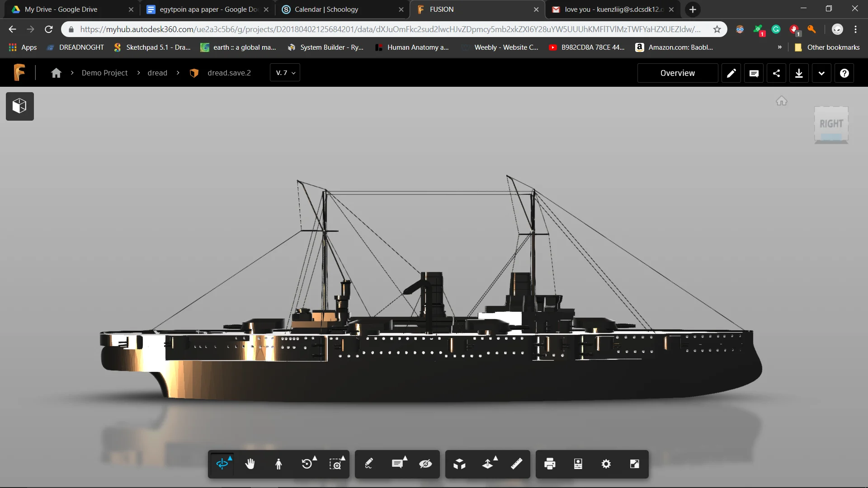This screenshot has height=488, width=868.
Task: Click the Download icon in header
Action: 799,73
